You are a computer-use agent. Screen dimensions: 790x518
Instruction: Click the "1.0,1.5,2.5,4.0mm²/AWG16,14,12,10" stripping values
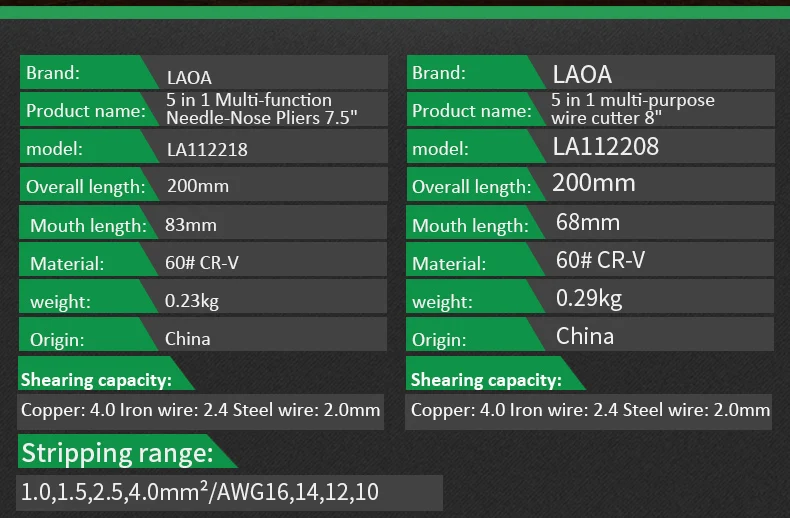[200, 491]
